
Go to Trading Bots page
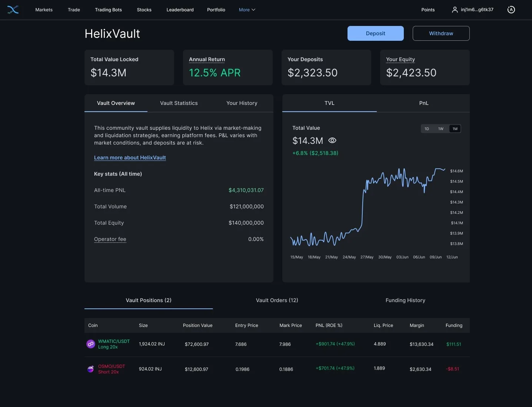[108, 10]
